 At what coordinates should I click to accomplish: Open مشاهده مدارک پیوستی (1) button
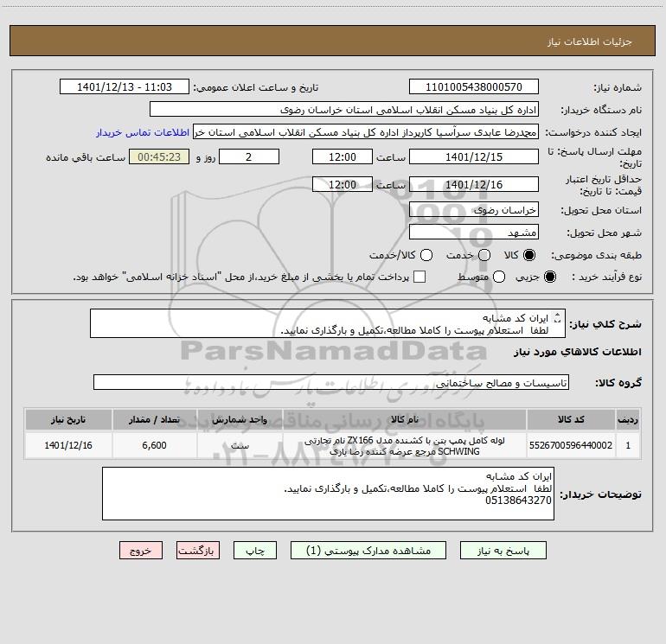[368, 550]
